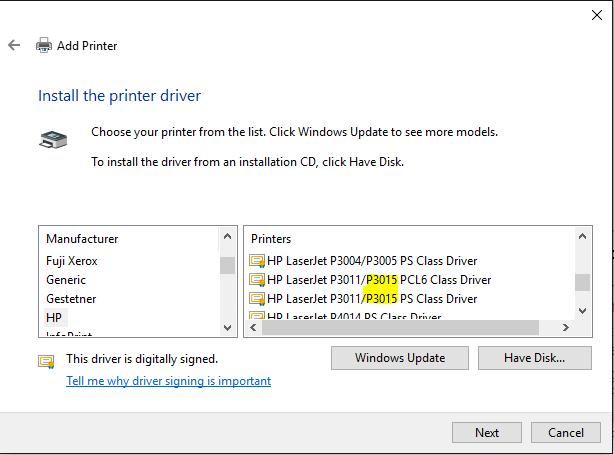This screenshot has width=614, height=455.
Task: Click the P3011/P3015 PS driver certificate icon
Action: tap(257, 299)
